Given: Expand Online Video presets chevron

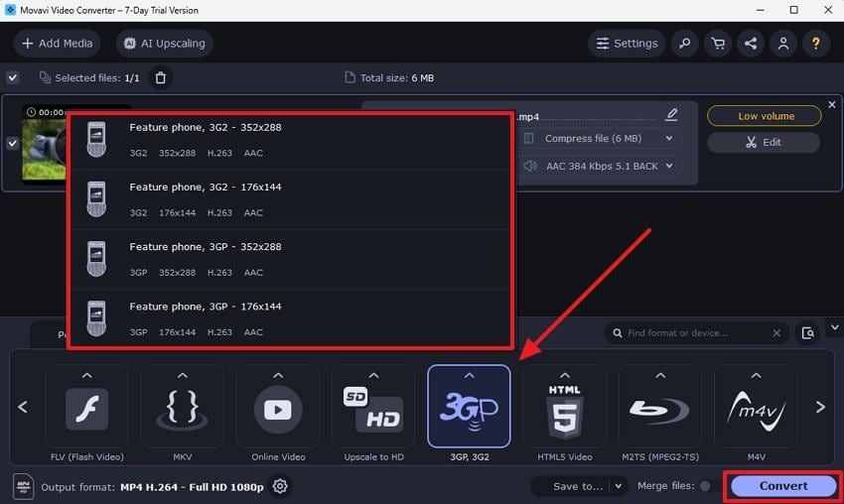Looking at the screenshot, I should (x=278, y=375).
